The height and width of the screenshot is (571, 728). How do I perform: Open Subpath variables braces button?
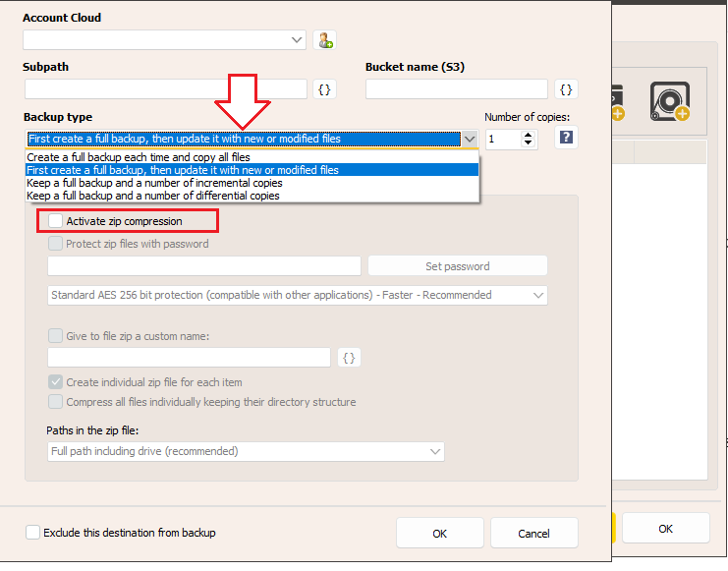tap(324, 89)
